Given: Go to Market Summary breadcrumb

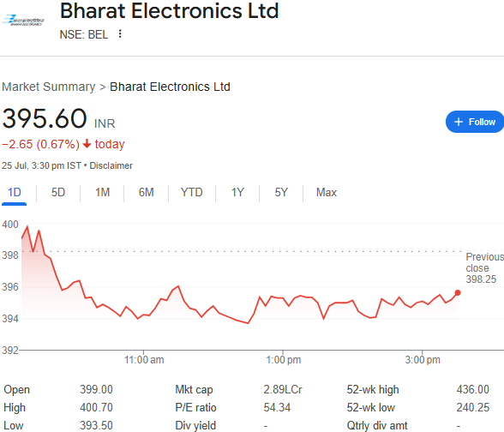Looking at the screenshot, I should 49,87.
